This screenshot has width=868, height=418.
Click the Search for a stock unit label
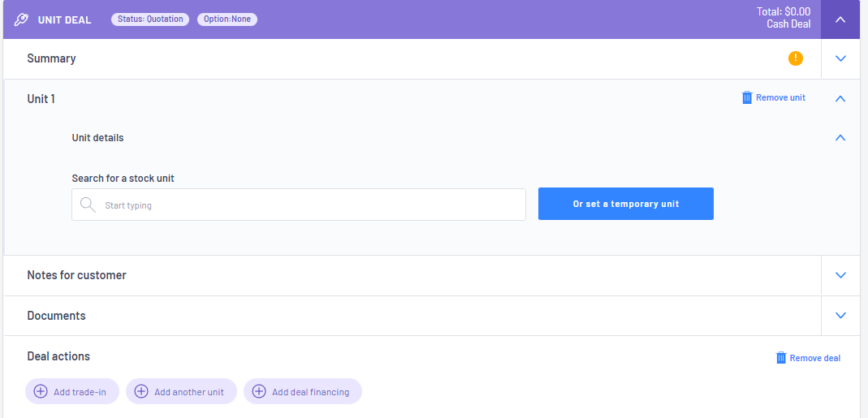click(x=123, y=179)
